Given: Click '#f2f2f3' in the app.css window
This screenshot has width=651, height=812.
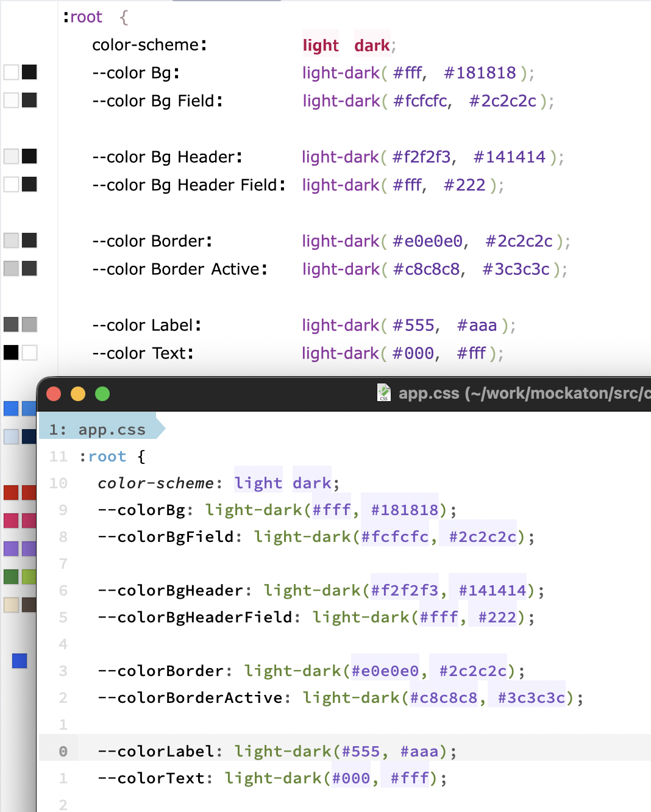Looking at the screenshot, I should 405,591.
